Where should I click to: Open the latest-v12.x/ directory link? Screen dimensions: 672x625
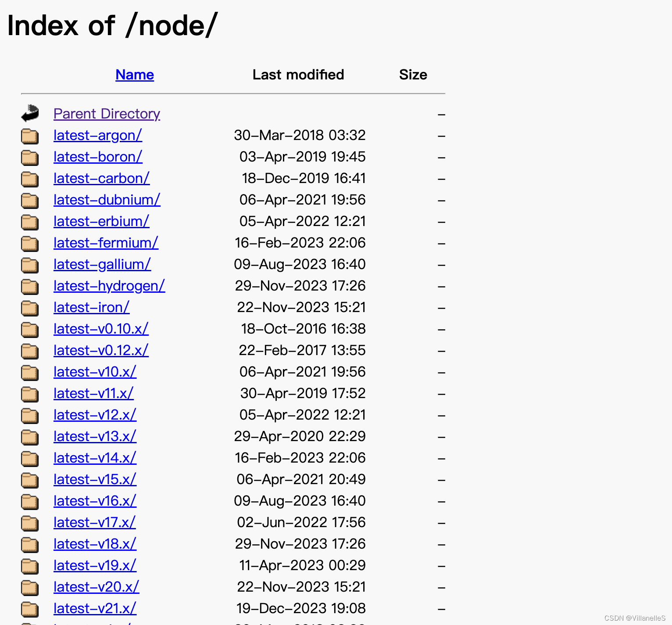tap(95, 415)
